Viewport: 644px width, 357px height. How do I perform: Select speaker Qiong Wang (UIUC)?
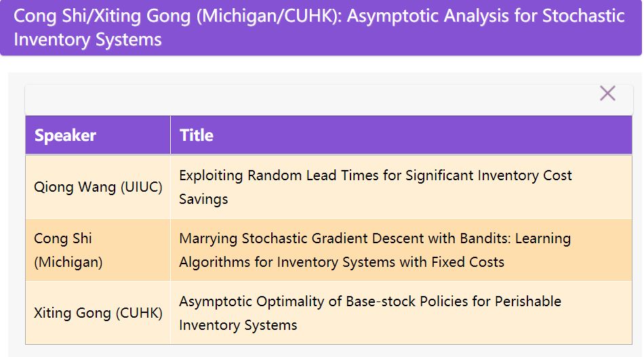(x=98, y=188)
